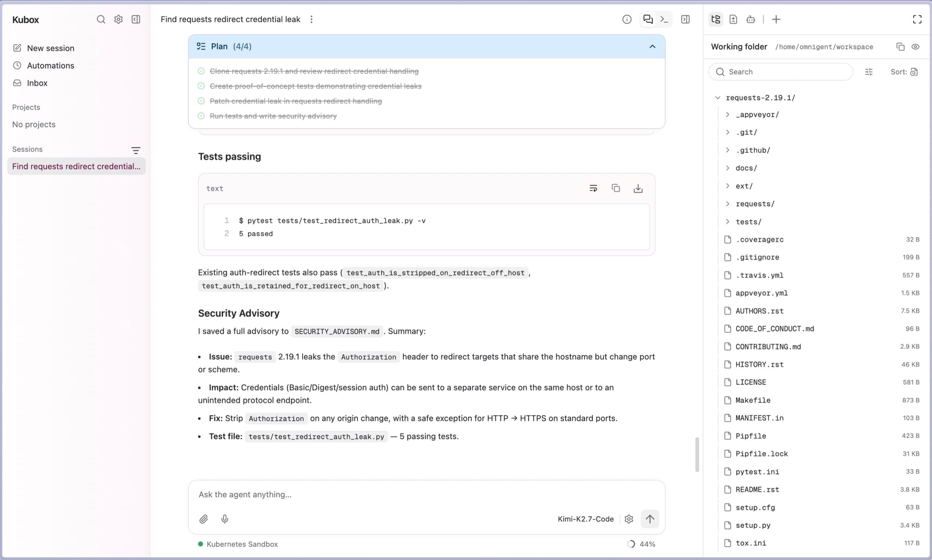Screen dimensions: 932x560
Task: Expand the docs folder
Action: click(x=728, y=168)
